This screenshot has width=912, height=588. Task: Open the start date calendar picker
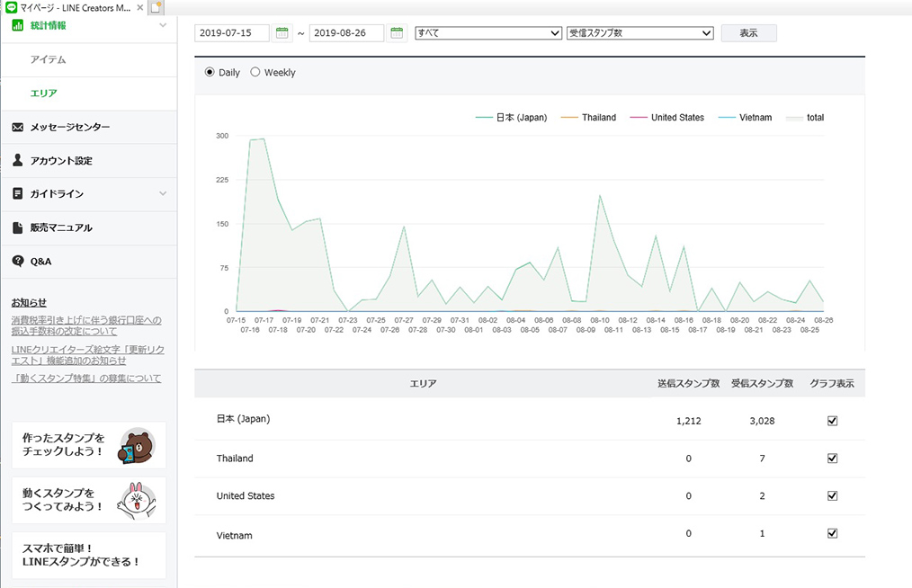[282, 33]
